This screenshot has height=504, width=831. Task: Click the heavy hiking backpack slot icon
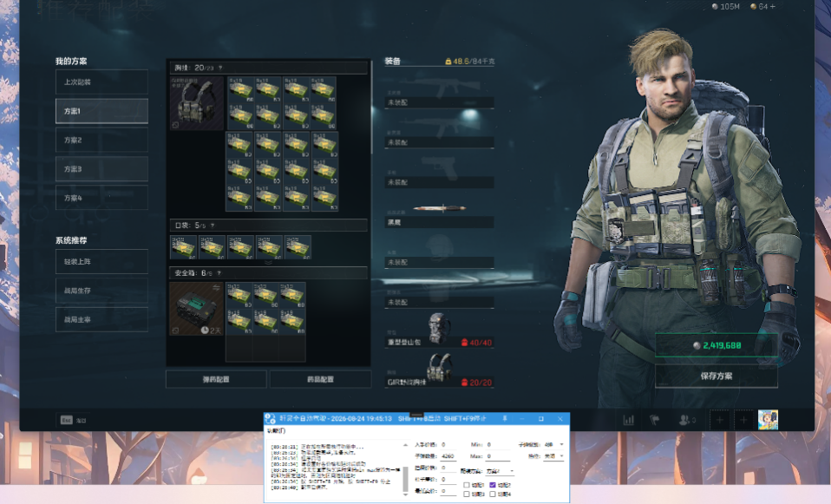440,328
